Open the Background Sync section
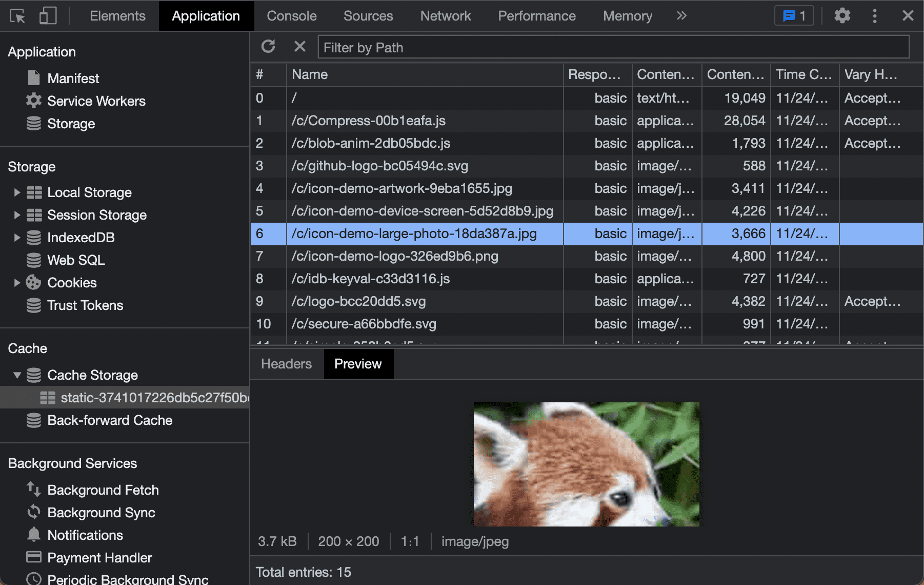This screenshot has width=924, height=585. click(x=101, y=512)
